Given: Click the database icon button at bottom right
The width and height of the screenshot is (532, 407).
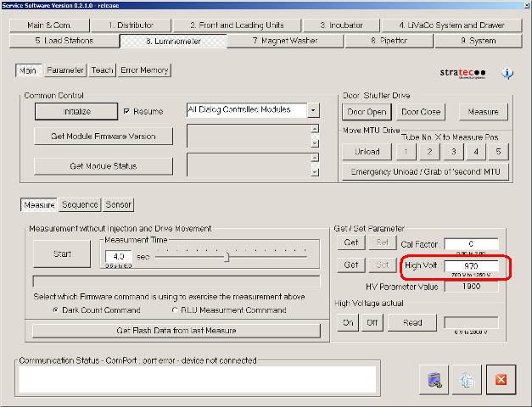Looking at the screenshot, I should (x=433, y=379).
